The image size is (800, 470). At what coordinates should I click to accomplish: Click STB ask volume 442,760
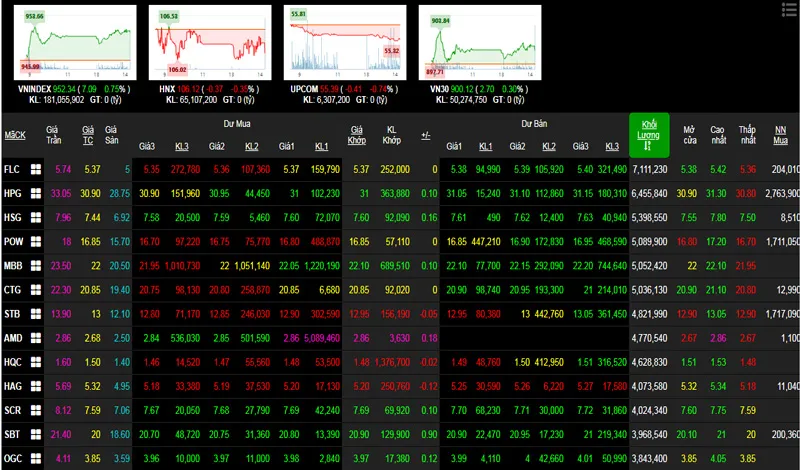coord(549,313)
